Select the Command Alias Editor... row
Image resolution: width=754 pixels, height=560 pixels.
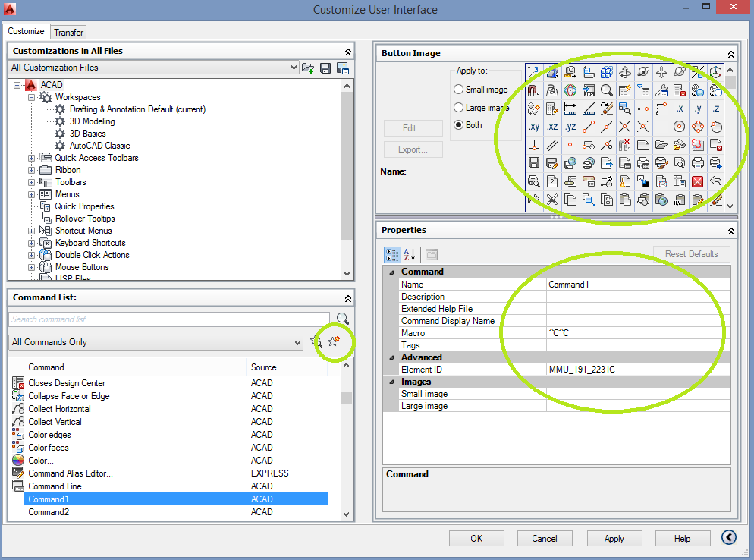[176, 473]
